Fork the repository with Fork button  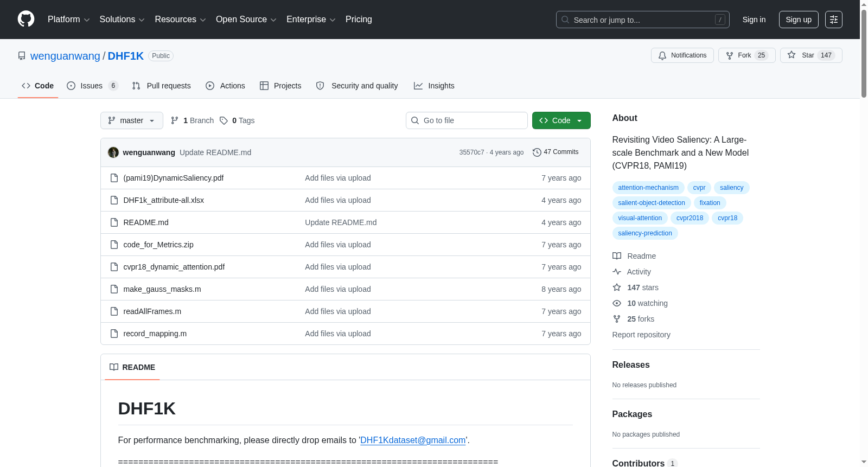(747, 55)
